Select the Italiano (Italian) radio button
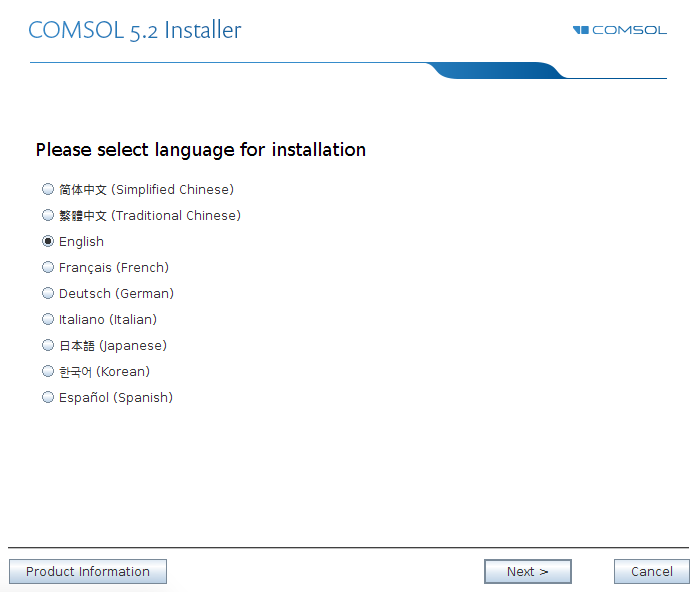Viewport: 700px width, 592px height. point(48,319)
